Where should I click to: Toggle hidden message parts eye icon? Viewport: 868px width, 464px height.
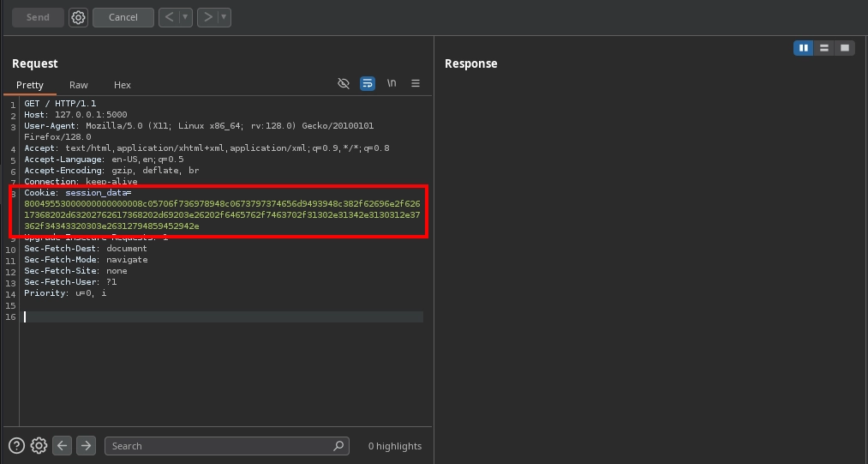pyautogui.click(x=344, y=83)
